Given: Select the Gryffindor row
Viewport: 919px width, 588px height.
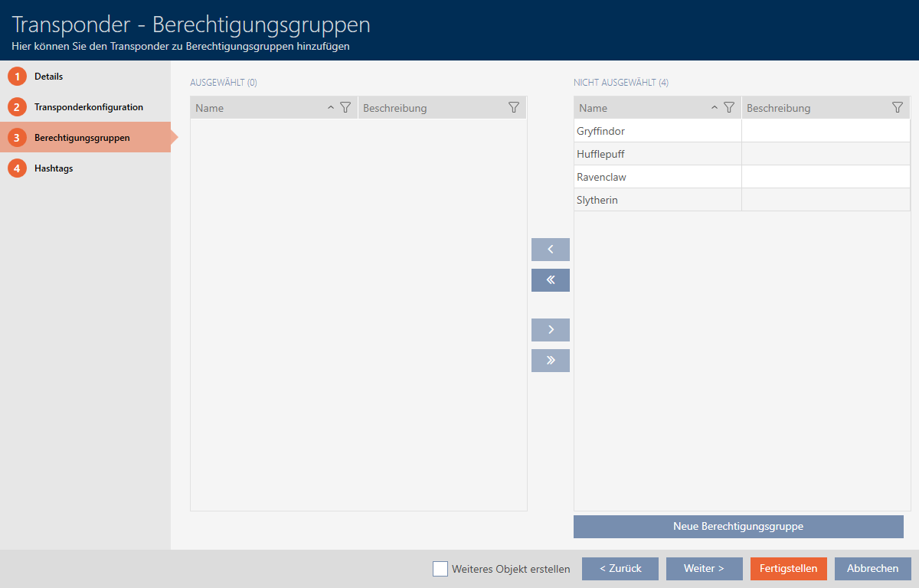Looking at the screenshot, I should [657, 131].
